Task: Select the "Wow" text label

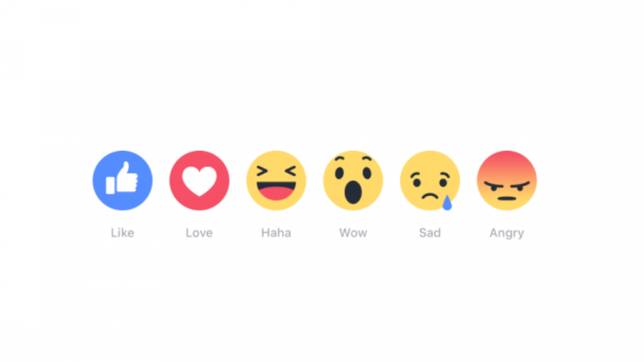Action: coord(353,233)
